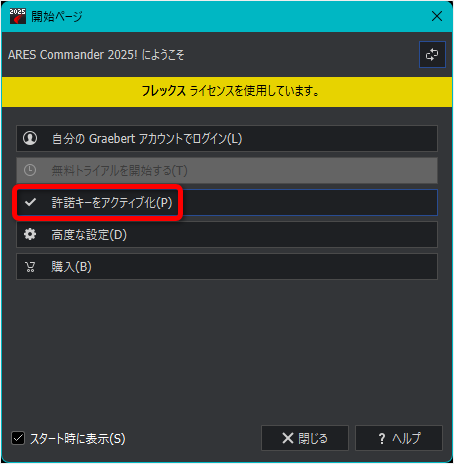The height and width of the screenshot is (464, 454).
Task: Click the checkmark icon for license key activation
Action: [x=30, y=202]
